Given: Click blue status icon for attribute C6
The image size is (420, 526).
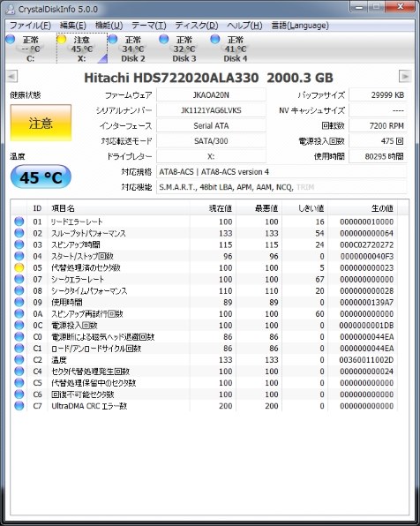Looking at the screenshot, I should point(19,394).
